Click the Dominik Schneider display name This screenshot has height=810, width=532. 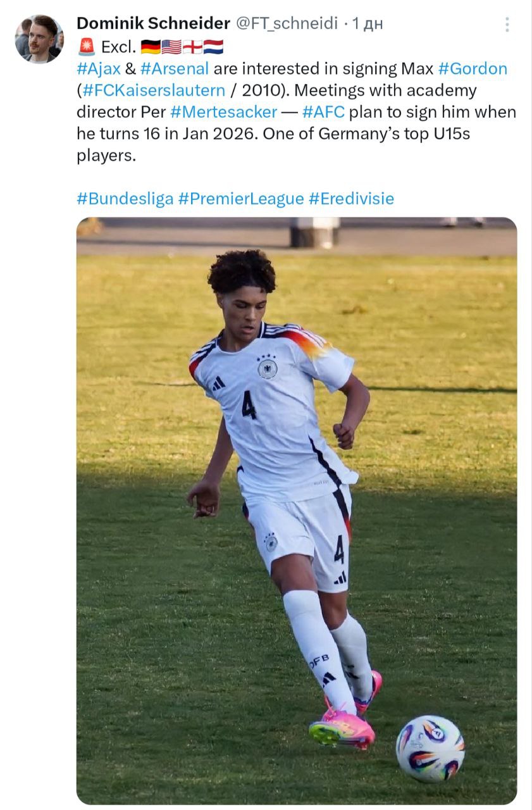point(153,24)
